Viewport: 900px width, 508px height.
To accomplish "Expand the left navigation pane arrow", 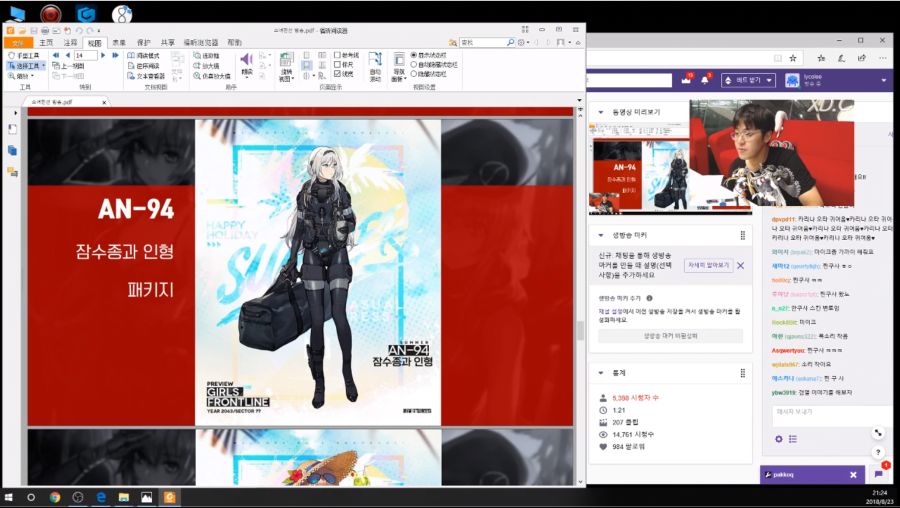I will click(15, 113).
